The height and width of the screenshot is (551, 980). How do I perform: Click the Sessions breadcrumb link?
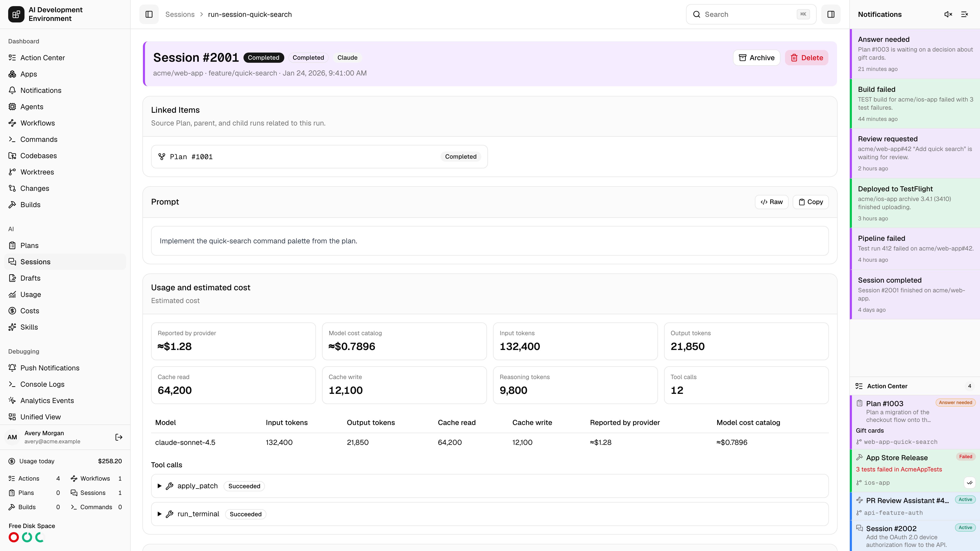pyautogui.click(x=180, y=15)
